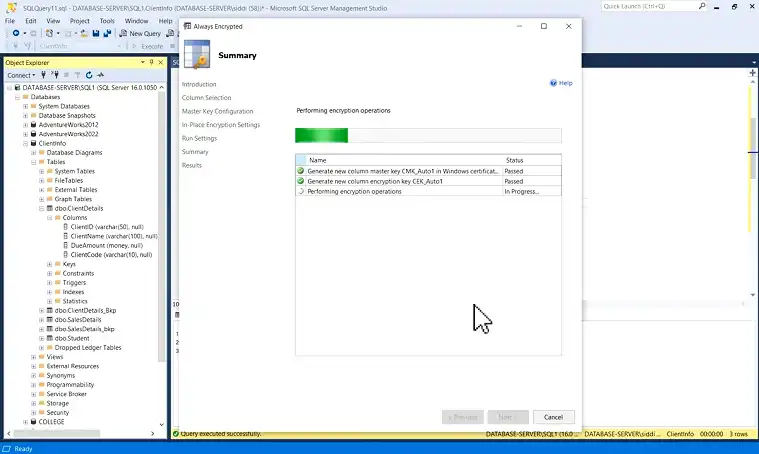Select In-Place Encryption Settings wizard step
The height and width of the screenshot is (454, 759).
tap(221, 125)
